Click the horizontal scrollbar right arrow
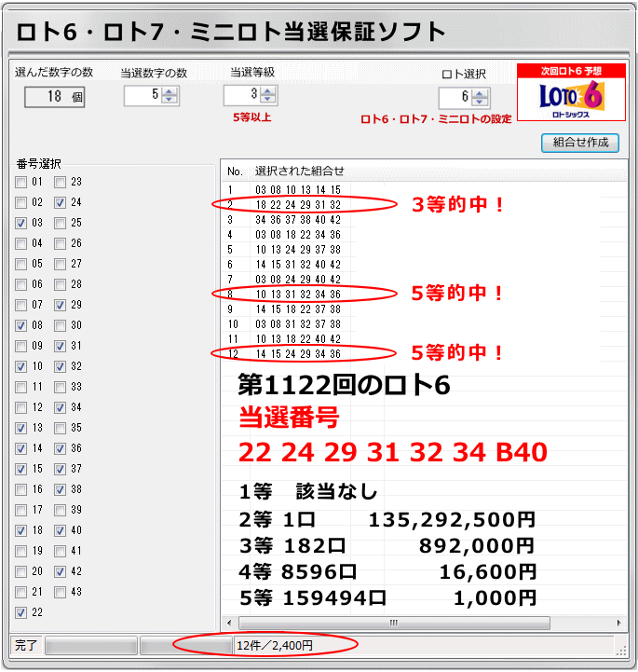Viewport: 638px width, 672px height. (619, 623)
